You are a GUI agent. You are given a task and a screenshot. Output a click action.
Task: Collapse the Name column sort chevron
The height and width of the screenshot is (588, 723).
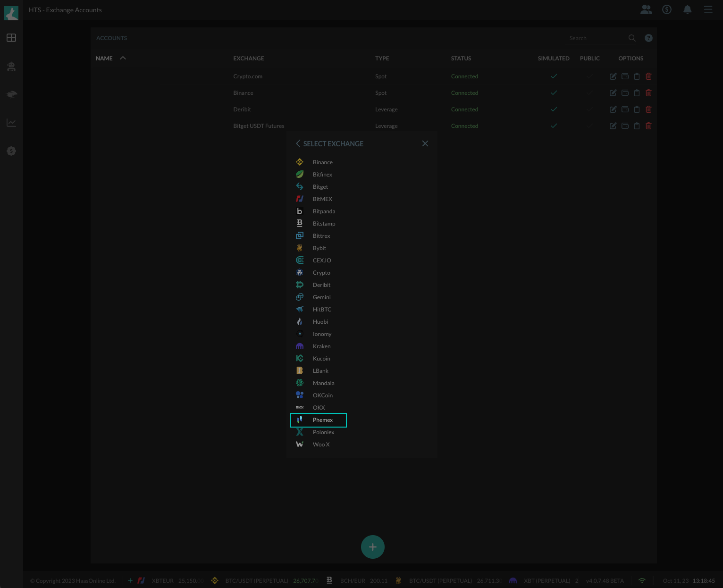(x=122, y=58)
